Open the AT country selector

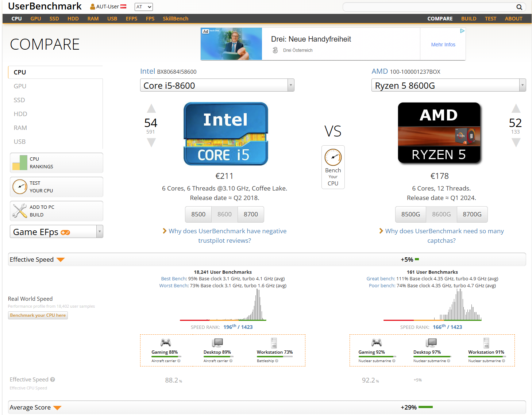click(144, 7)
